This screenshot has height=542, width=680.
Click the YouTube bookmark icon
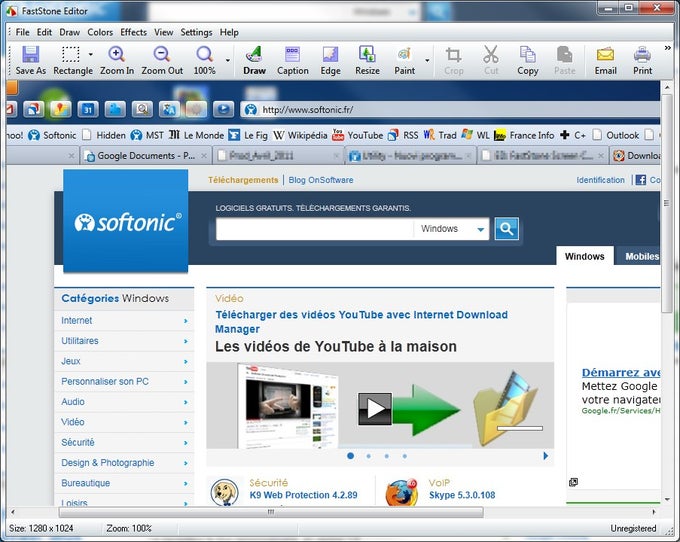(338, 135)
